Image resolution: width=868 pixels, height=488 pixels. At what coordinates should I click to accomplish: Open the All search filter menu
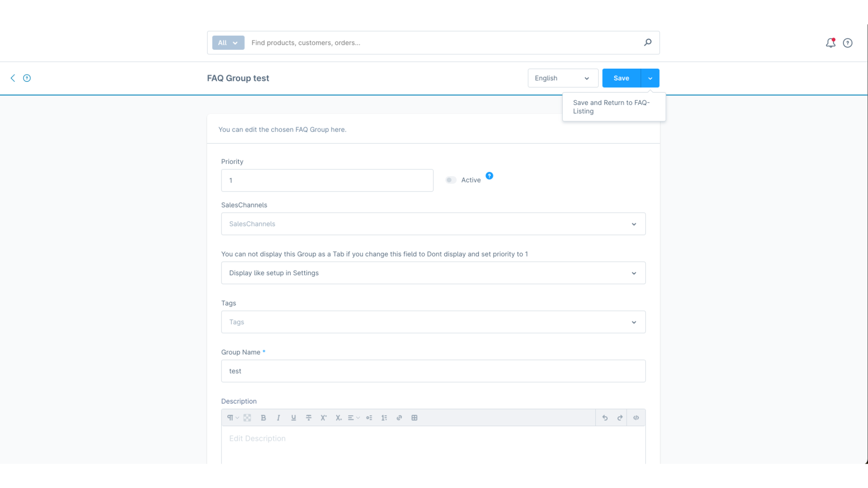coord(228,43)
